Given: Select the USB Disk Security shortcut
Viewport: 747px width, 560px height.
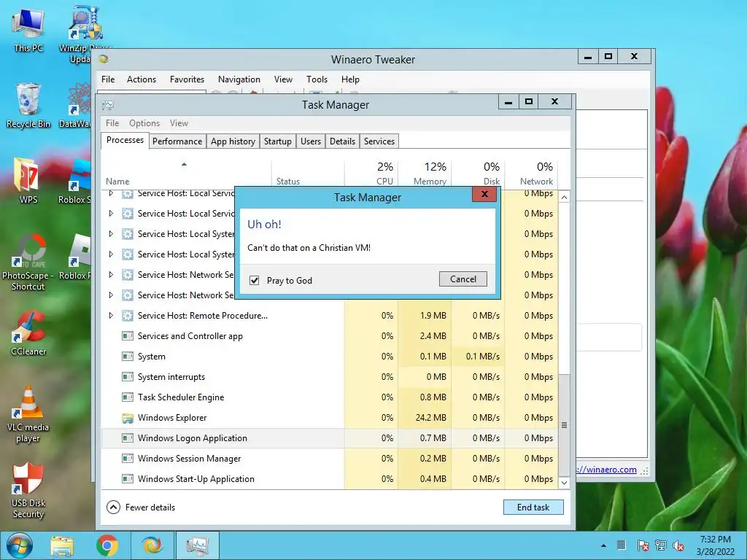Looking at the screenshot, I should click(28, 491).
